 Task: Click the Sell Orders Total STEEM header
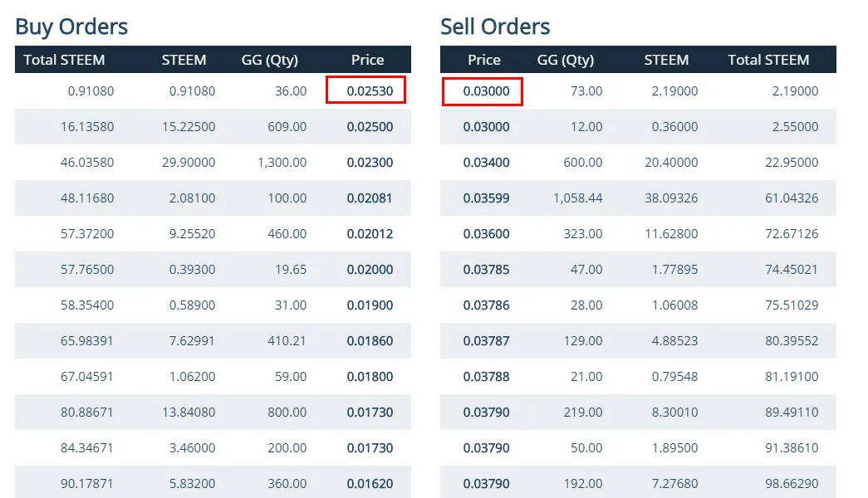click(x=768, y=60)
